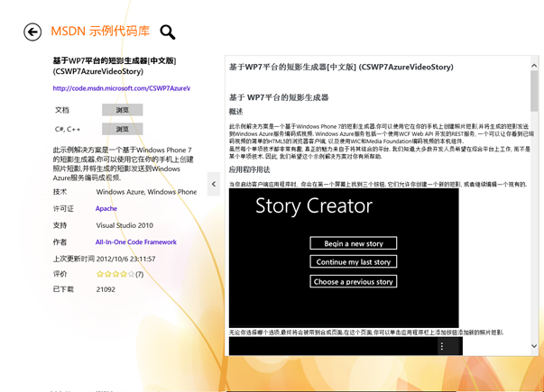Click the 浏览 button beside C#, C++
544x392 pixels.
pyautogui.click(x=123, y=129)
